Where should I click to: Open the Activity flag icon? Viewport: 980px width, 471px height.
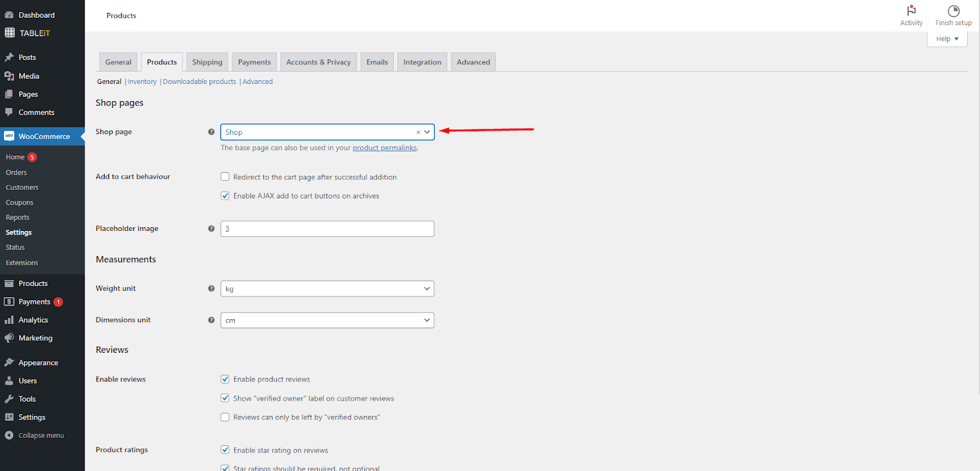tap(911, 11)
